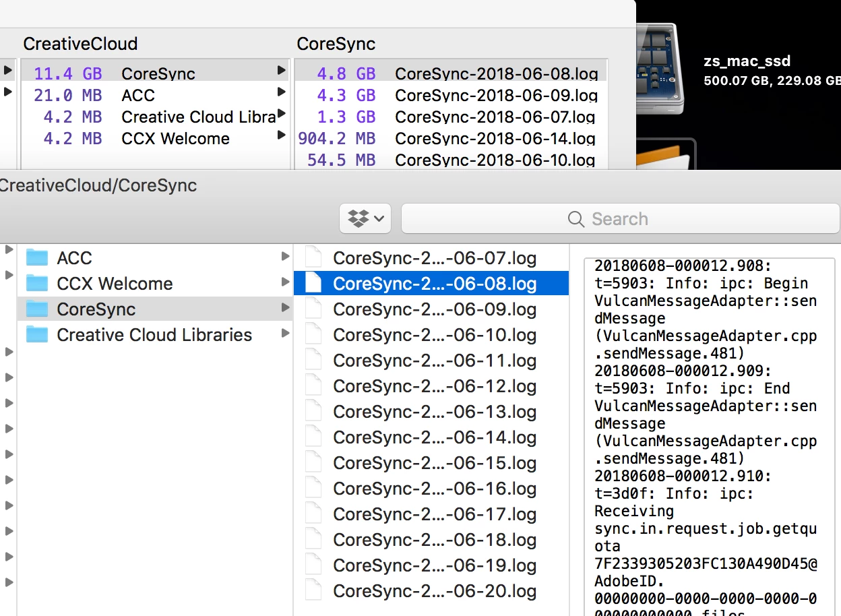This screenshot has height=616, width=841.
Task: Select ACC folder name in Finder column
Action: click(74, 257)
